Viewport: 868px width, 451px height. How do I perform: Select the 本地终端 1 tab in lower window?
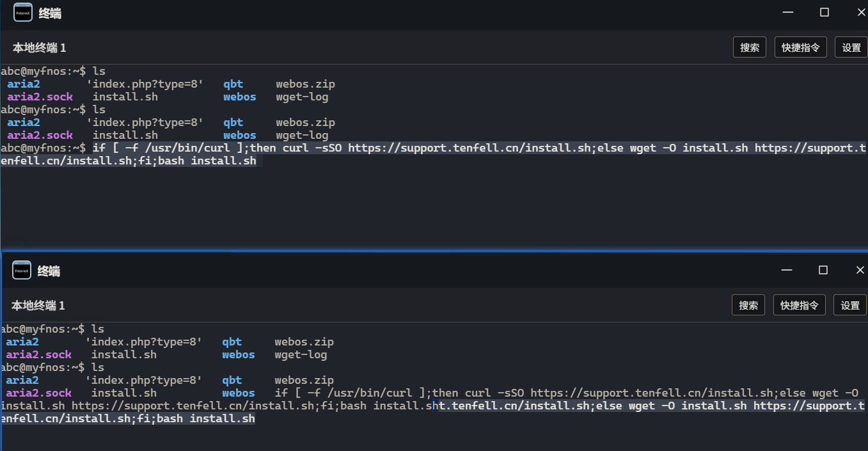[38, 306]
